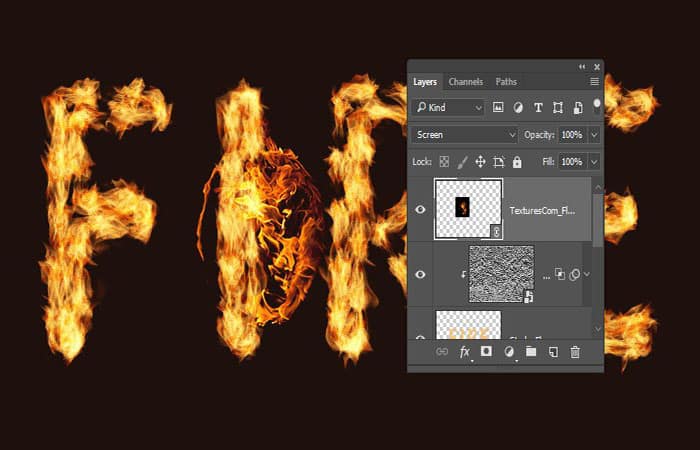This screenshot has height=450, width=700.
Task: Click scroll up arrow of layers list
Action: tap(598, 188)
